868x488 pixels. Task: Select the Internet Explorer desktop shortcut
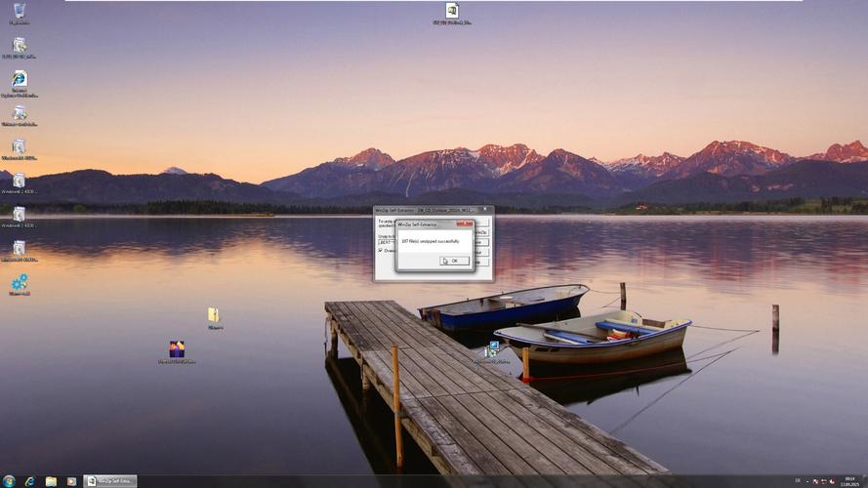[x=20, y=84]
